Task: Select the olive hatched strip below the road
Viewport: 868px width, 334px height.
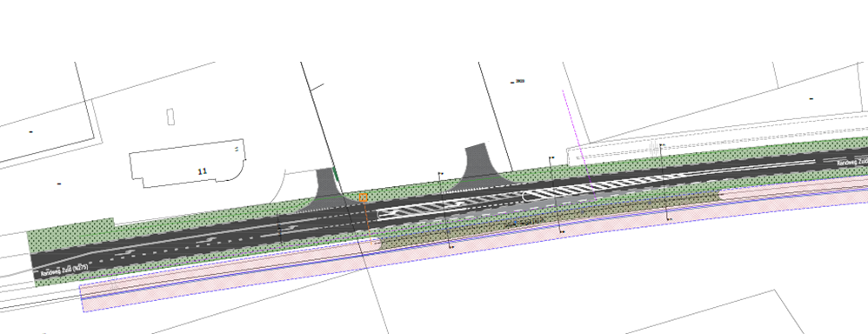Action: (x=548, y=220)
